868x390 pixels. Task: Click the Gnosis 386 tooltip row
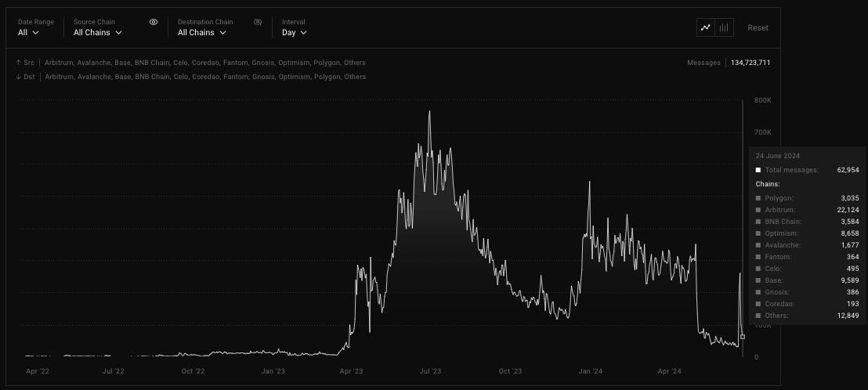(807, 292)
